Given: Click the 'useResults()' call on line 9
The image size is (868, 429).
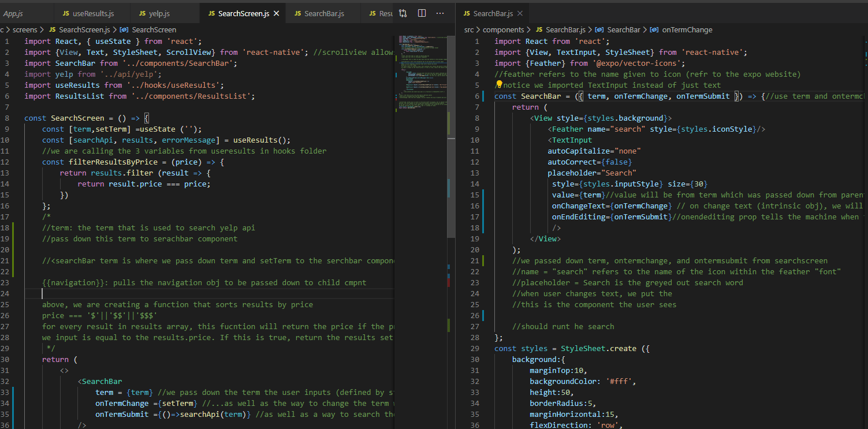Looking at the screenshot, I should coord(261,140).
